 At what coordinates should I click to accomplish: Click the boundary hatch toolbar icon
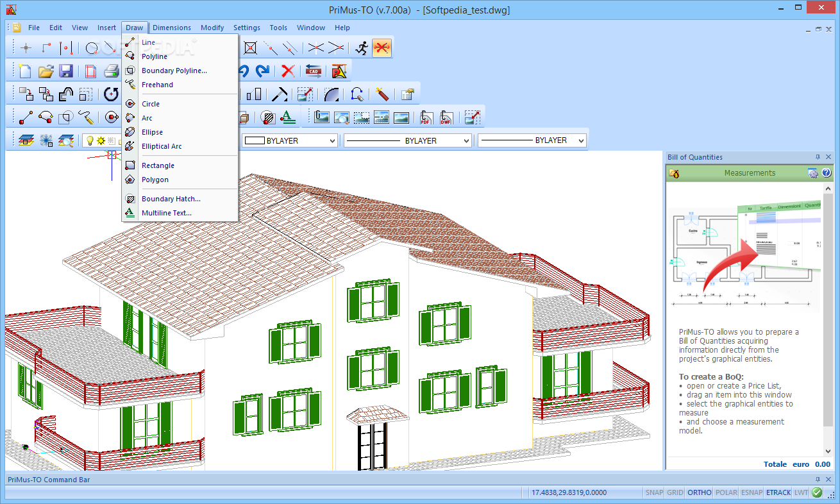[x=268, y=117]
